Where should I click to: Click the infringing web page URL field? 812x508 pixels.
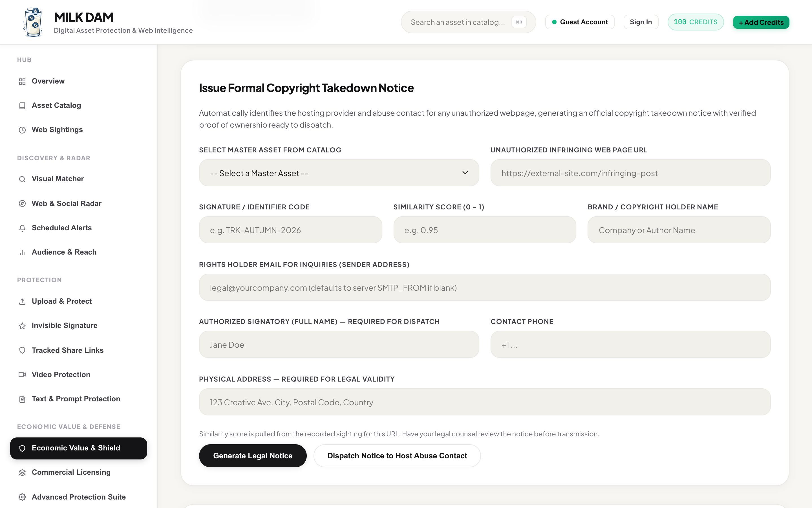pos(630,173)
